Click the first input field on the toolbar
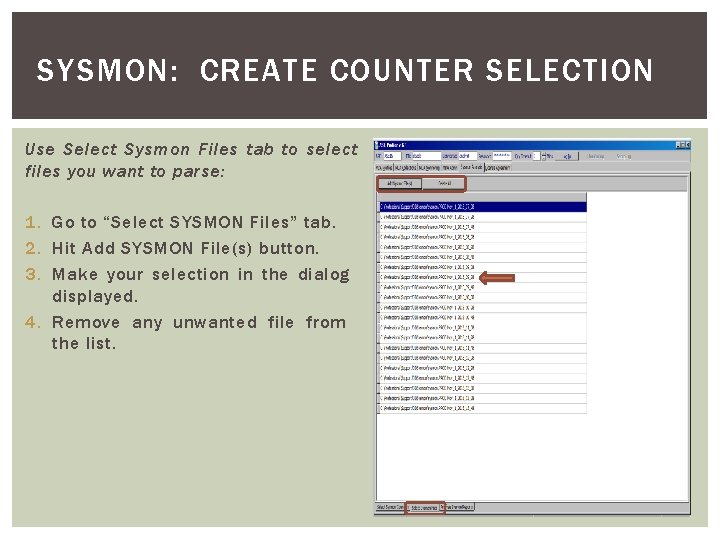 (392, 156)
